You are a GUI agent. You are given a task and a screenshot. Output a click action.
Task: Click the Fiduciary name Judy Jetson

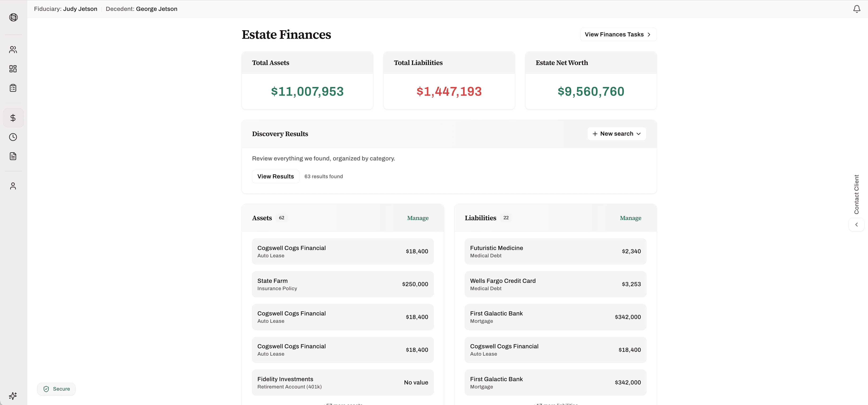[80, 9]
